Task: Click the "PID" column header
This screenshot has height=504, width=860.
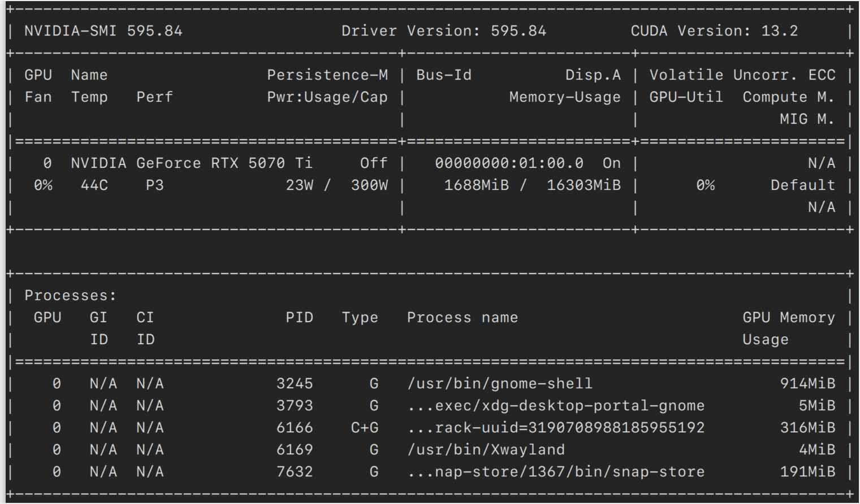Action: [300, 318]
